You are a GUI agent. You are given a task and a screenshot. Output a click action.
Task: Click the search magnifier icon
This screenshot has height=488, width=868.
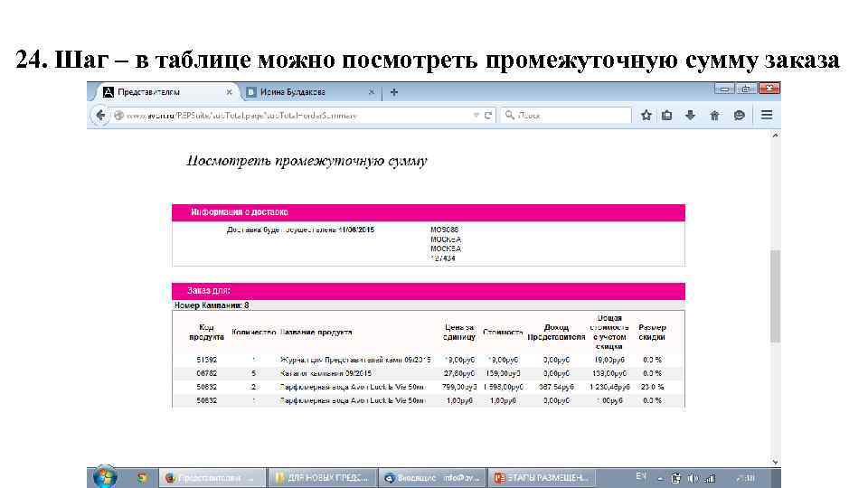tap(509, 115)
